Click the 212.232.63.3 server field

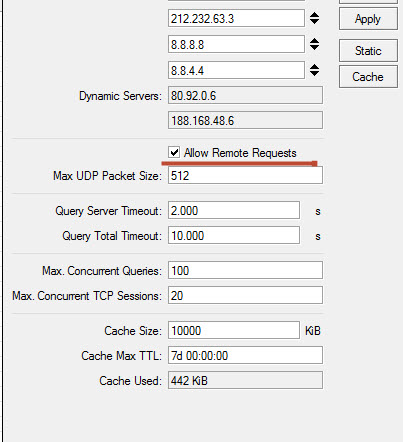coord(236,18)
